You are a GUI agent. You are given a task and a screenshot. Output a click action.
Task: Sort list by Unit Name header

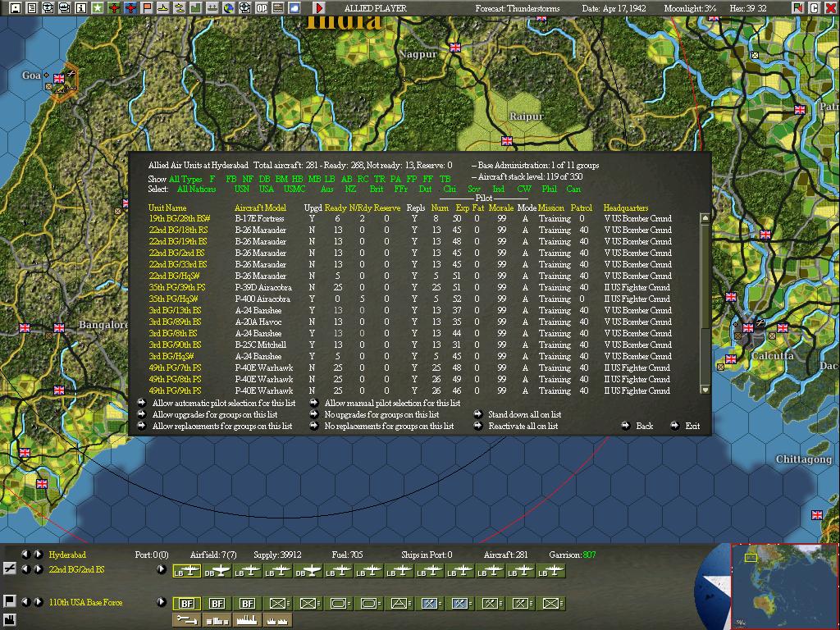tap(167, 208)
